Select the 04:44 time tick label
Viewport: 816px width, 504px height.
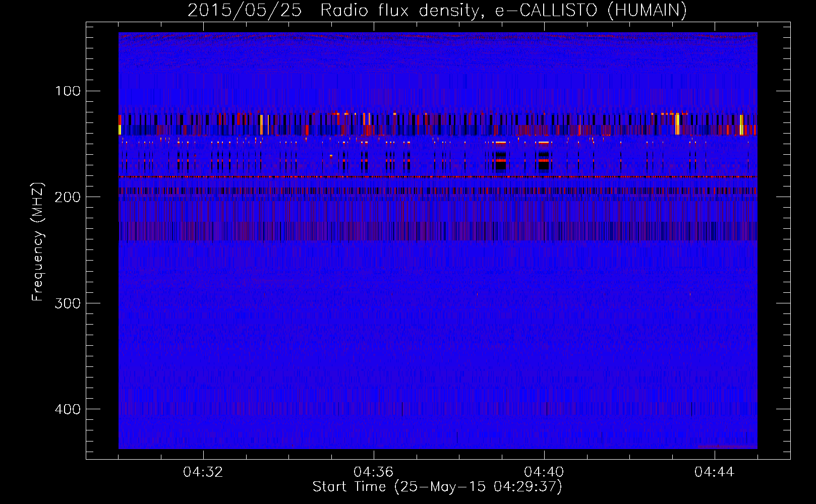click(715, 472)
